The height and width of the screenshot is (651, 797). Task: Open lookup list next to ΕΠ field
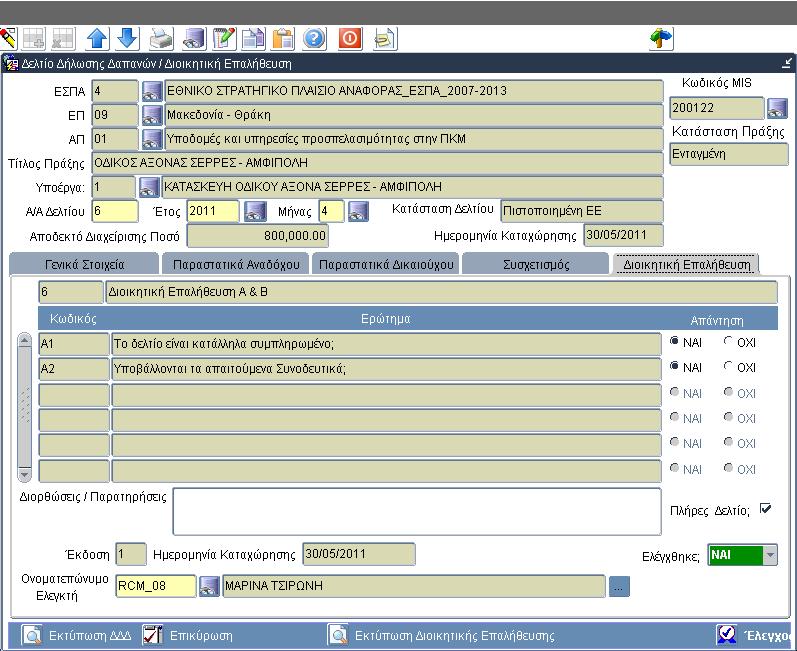151,115
